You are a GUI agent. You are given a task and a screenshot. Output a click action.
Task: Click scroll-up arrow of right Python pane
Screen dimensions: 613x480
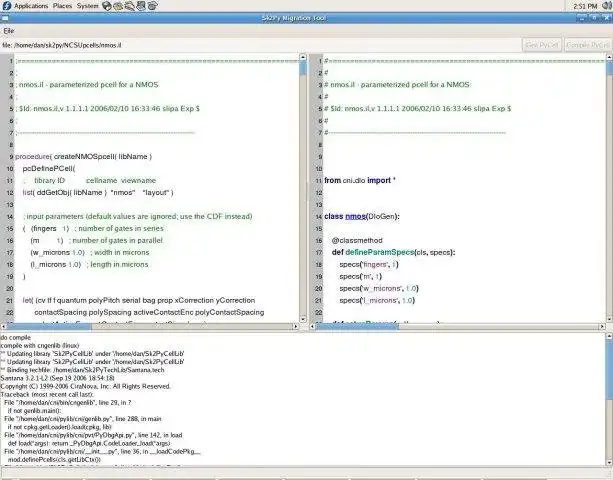pos(609,57)
